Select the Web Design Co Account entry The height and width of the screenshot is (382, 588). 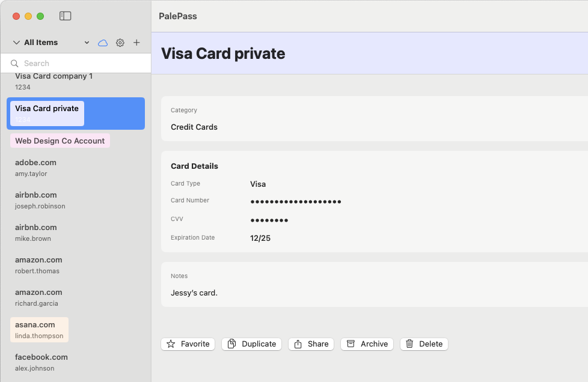[x=60, y=141]
